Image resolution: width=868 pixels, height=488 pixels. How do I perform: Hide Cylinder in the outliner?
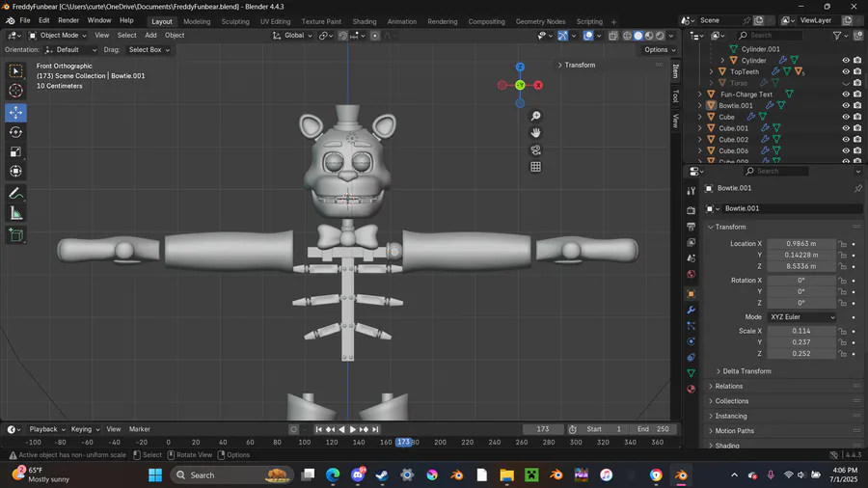[845, 61]
